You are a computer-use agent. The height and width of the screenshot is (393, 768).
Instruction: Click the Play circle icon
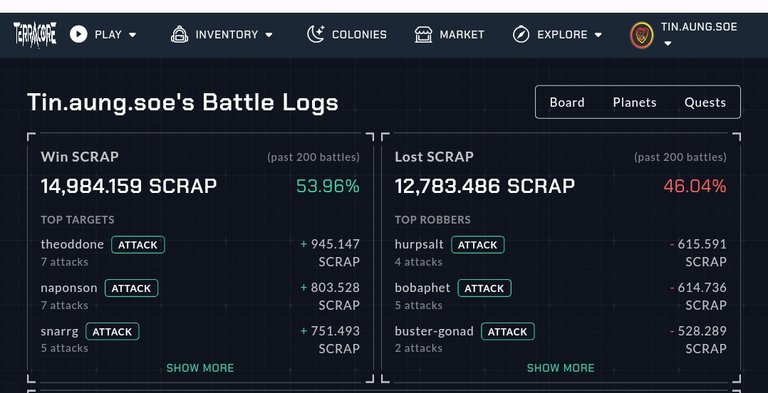pos(78,34)
